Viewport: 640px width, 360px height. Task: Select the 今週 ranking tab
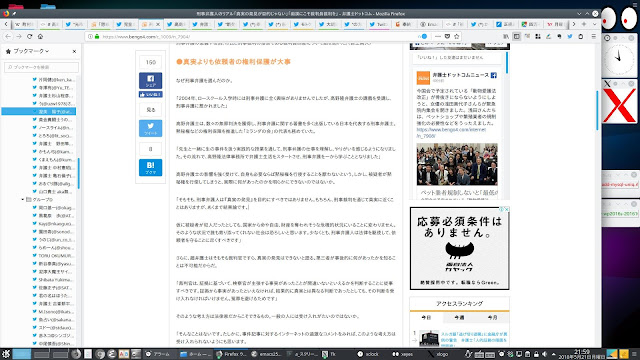(x=459, y=318)
